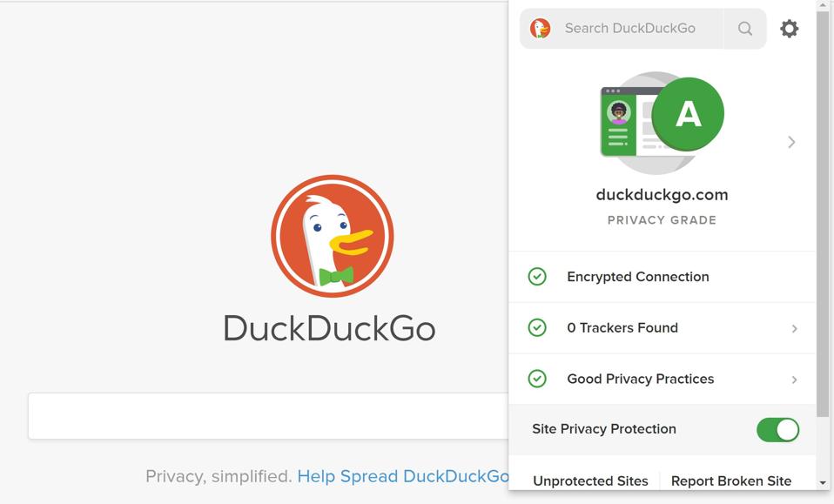Click the Good Privacy Practices checkmark icon
This screenshot has width=834, height=504.
pyautogui.click(x=538, y=379)
